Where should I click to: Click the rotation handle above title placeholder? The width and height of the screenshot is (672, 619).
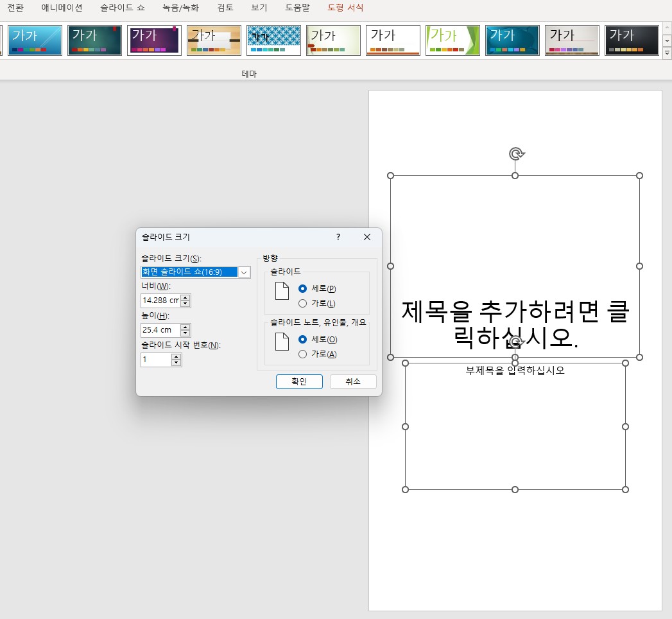point(515,153)
